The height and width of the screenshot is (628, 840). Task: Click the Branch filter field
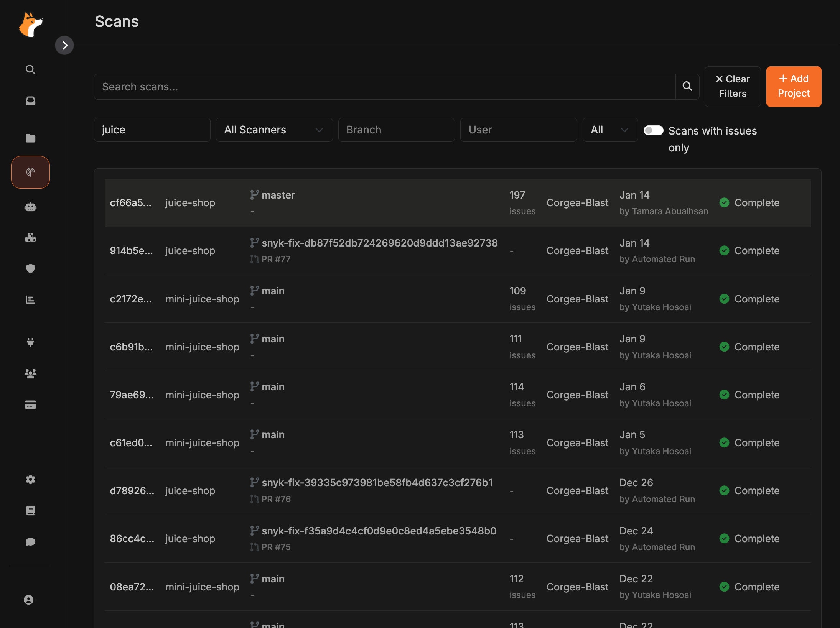(x=396, y=130)
